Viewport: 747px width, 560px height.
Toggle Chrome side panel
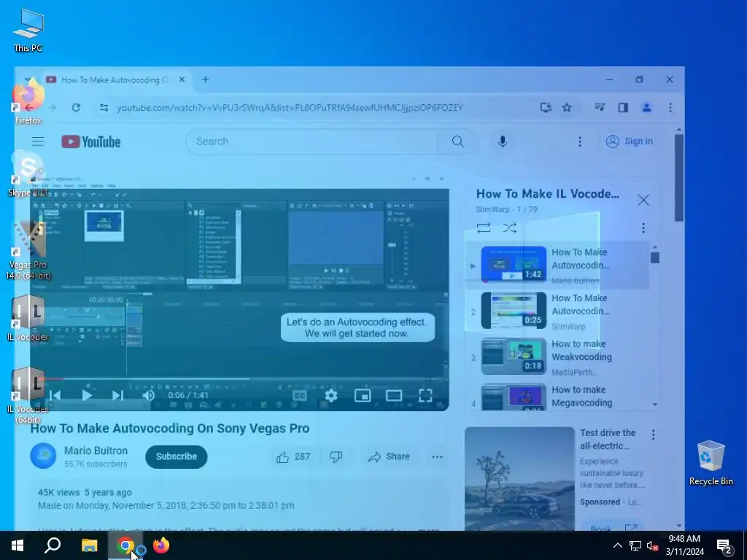(x=623, y=108)
